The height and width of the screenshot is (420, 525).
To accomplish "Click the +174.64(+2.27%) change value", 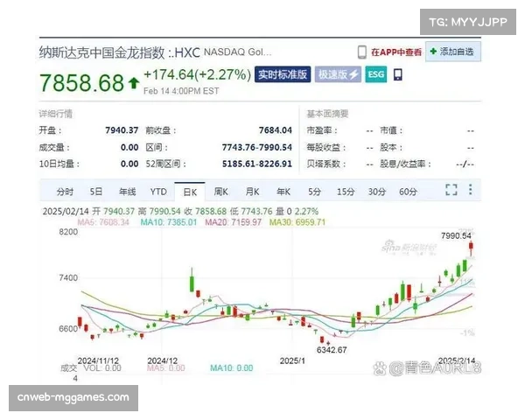I will (x=197, y=74).
